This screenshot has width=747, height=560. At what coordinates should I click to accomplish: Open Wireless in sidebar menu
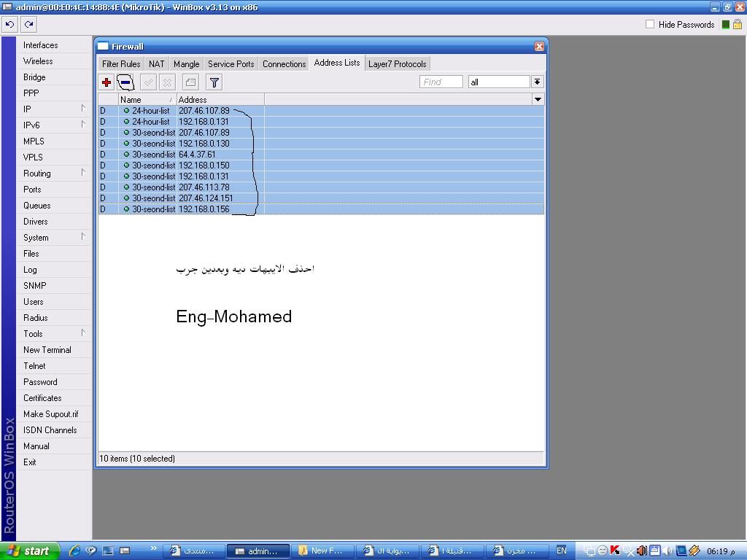[53, 61]
